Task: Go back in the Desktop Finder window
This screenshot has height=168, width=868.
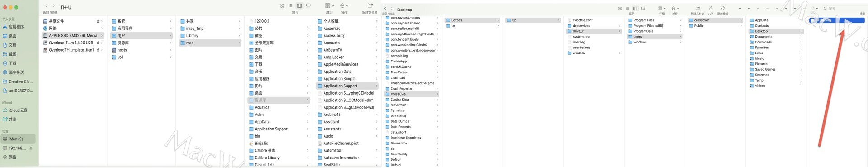Action: pyautogui.click(x=385, y=8)
